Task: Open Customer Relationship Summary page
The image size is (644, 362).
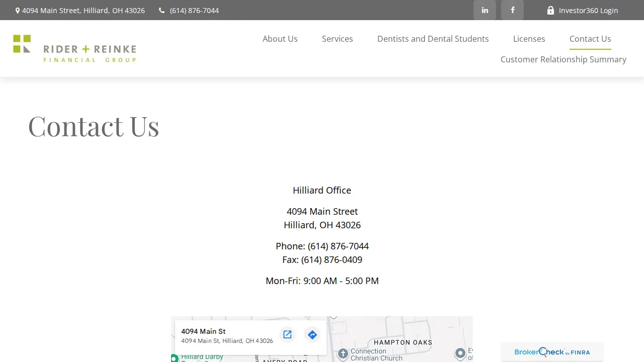Action: (x=563, y=59)
